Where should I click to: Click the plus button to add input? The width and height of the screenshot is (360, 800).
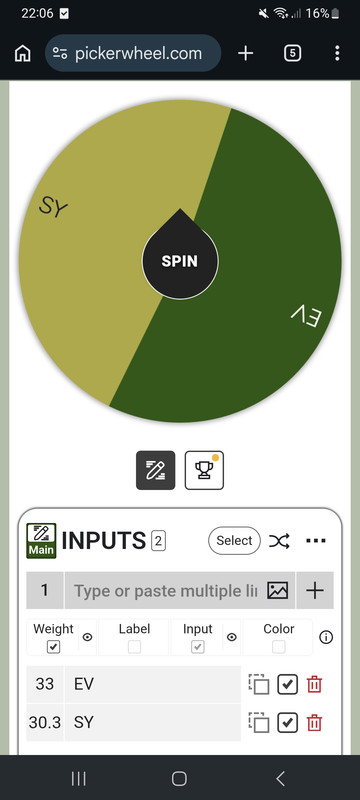(315, 590)
